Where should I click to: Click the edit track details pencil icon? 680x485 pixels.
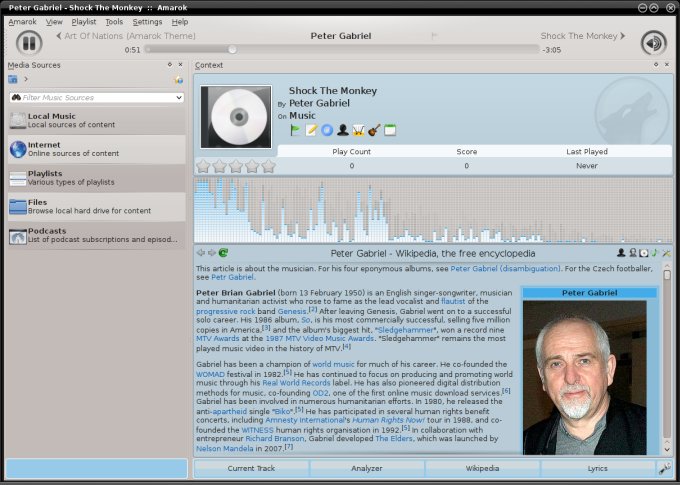[x=311, y=130]
